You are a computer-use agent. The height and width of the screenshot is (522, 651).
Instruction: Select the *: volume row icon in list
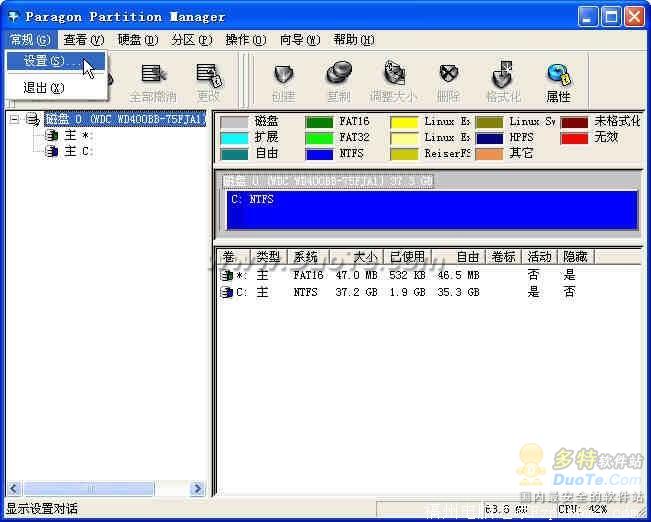pos(227,275)
